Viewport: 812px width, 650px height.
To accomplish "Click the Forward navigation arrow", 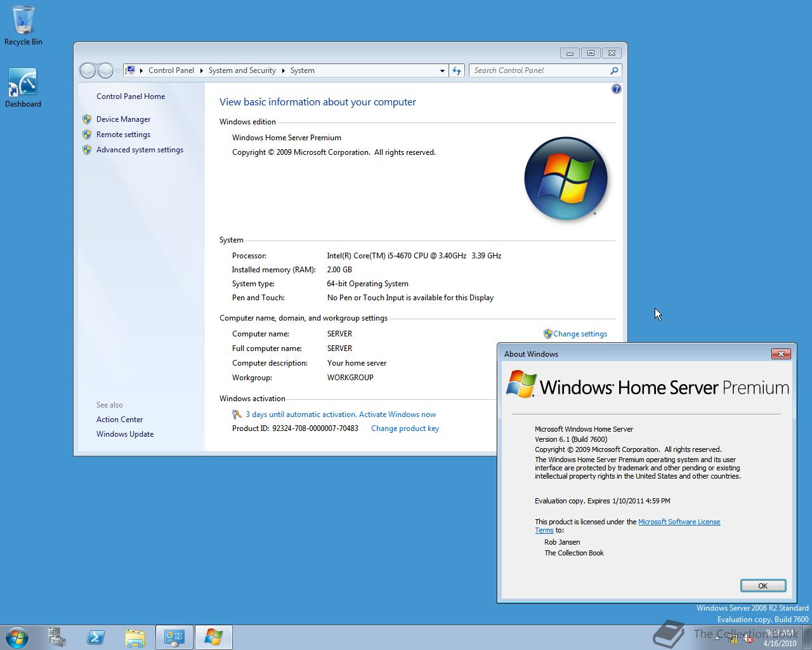I will coord(105,70).
